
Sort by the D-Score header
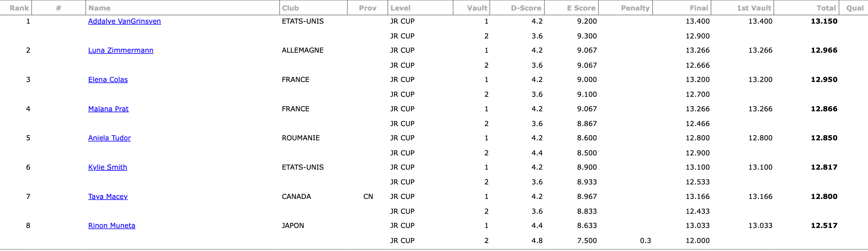coord(526,8)
